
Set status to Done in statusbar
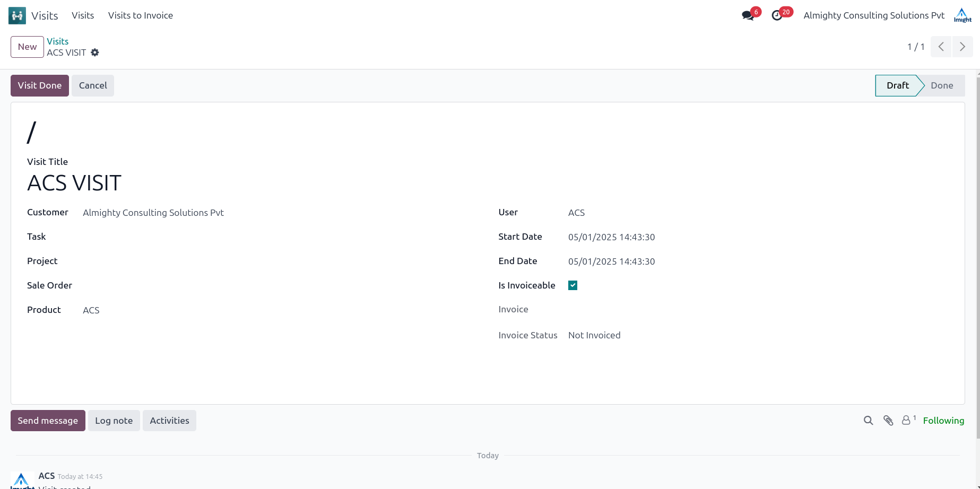tap(941, 85)
